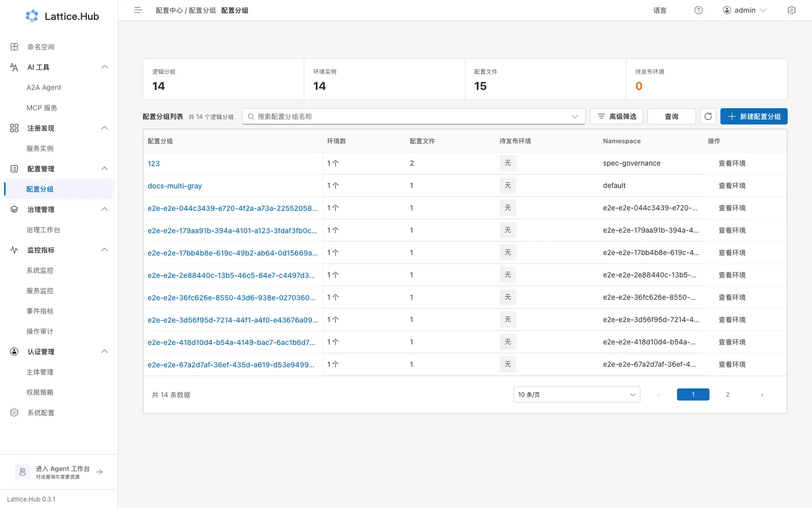Focus the 搜索配置分组名称 search field
Viewport: 812px width, 508px height.
pos(414,116)
